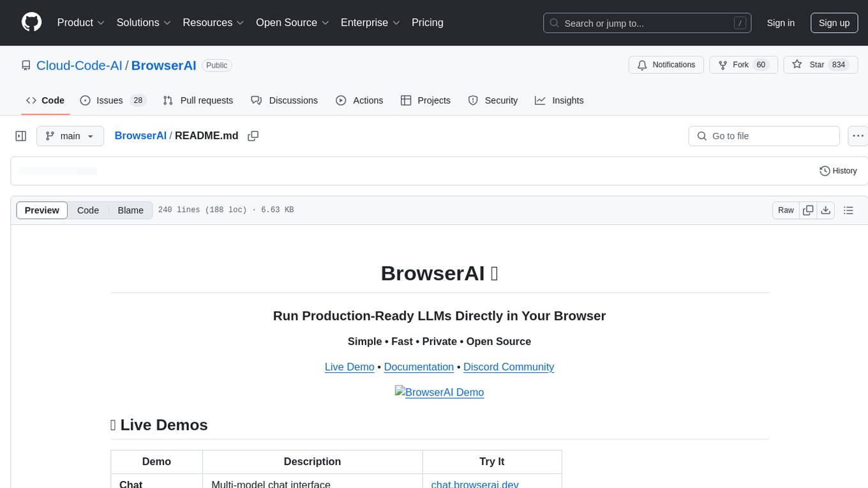This screenshot has width=868, height=488.
Task: Open the chat.browserai.dev link
Action: [x=475, y=484]
